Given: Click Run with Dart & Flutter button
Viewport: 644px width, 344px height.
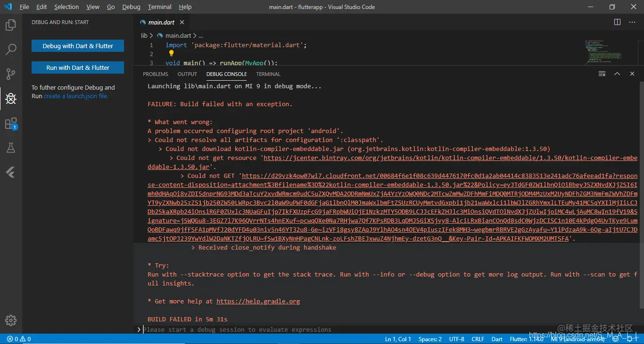Looking at the screenshot, I should 78,67.
